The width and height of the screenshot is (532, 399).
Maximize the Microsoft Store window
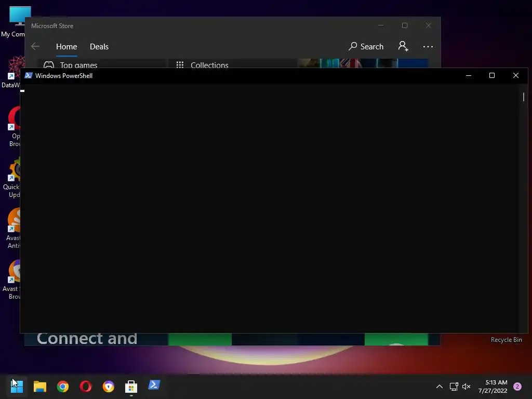coord(404,25)
